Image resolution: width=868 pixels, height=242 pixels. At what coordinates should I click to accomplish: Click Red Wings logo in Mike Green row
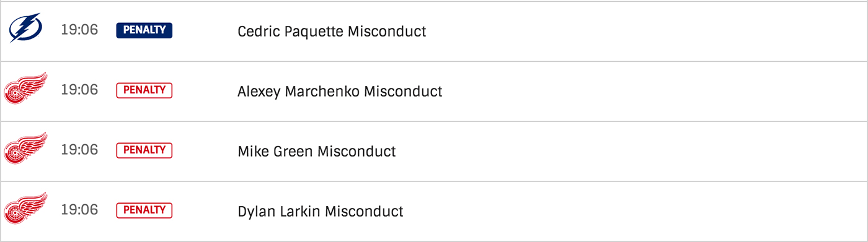coord(25,148)
